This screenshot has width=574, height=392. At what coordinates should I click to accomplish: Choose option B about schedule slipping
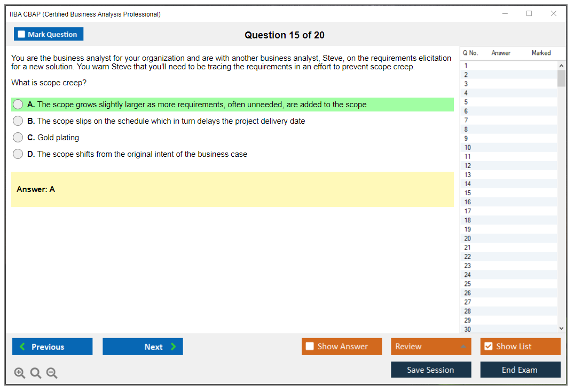(18, 121)
